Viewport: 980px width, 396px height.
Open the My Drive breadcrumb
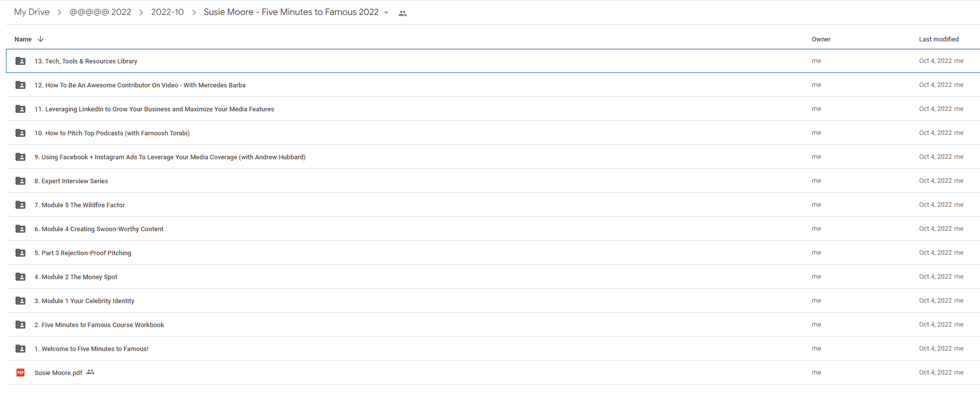click(x=32, y=12)
